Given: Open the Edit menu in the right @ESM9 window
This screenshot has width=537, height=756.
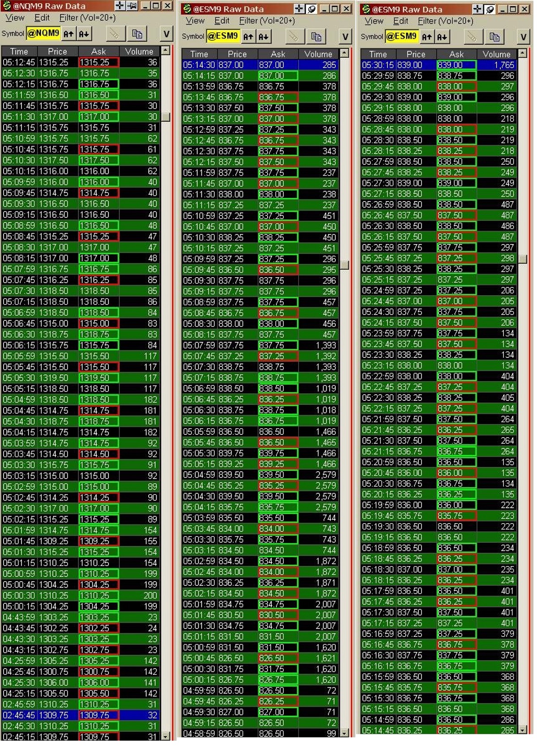Looking at the screenshot, I should click(x=401, y=21).
